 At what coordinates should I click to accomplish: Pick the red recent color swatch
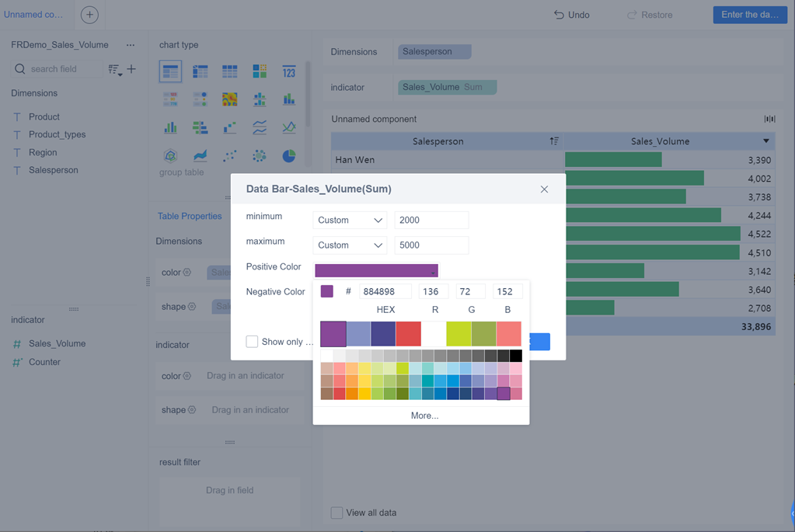[x=409, y=334]
